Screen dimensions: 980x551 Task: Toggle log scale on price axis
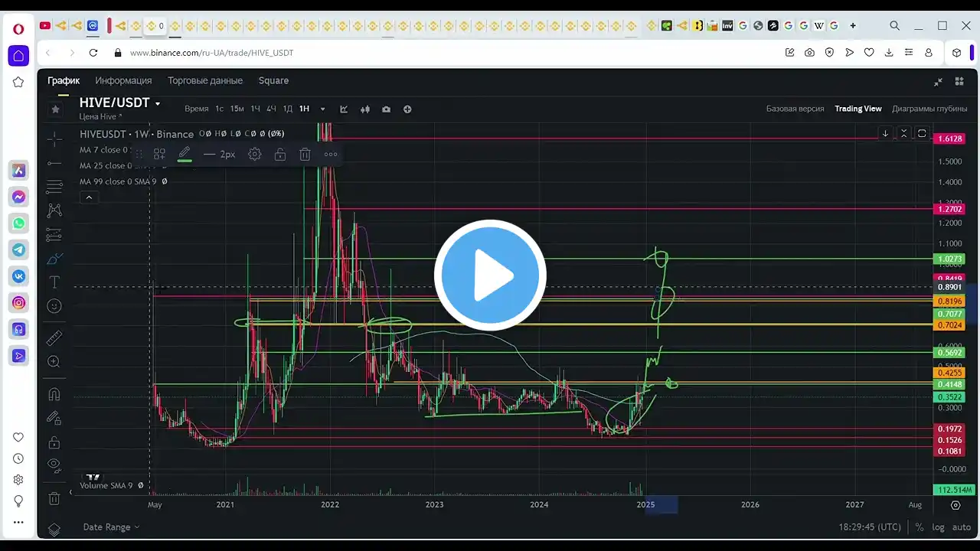tap(939, 527)
